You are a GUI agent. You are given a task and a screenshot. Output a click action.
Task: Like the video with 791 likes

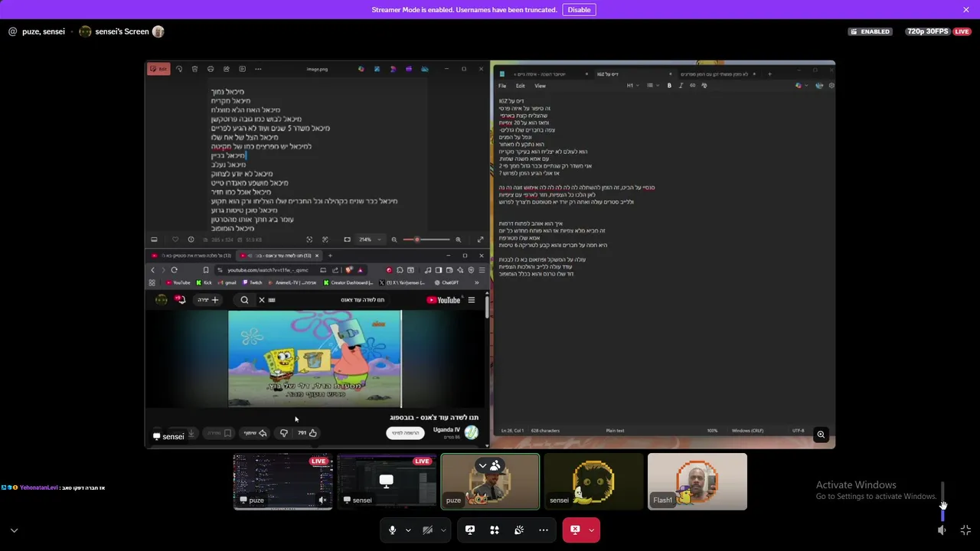click(x=307, y=433)
